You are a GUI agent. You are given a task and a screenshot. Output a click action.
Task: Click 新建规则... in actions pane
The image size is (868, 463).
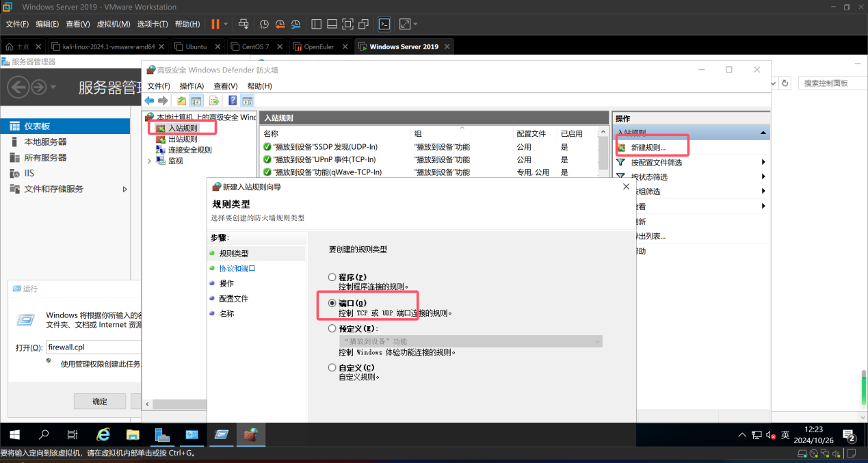648,148
